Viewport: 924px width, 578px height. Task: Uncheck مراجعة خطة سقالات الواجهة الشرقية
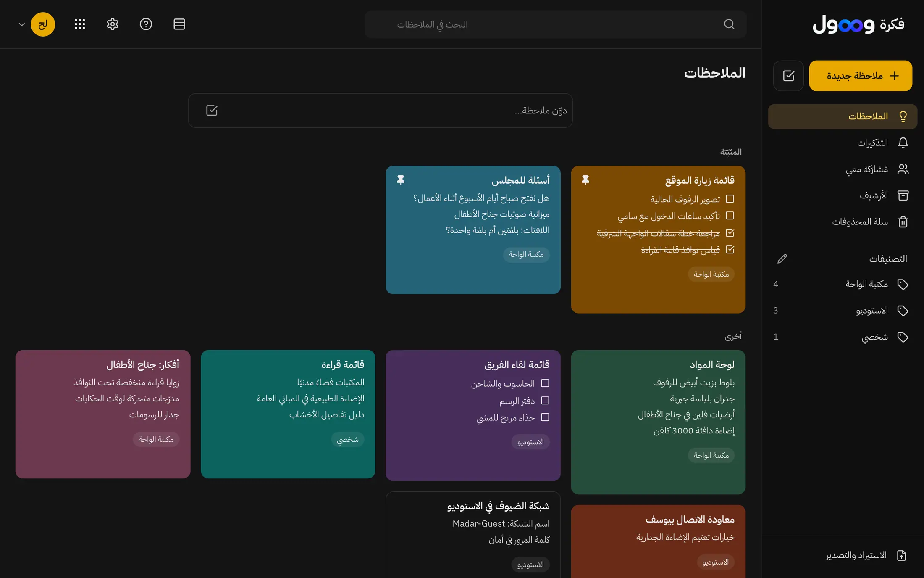(x=730, y=232)
